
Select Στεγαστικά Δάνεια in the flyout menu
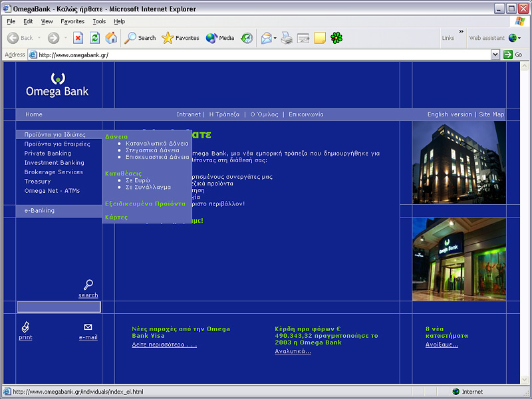click(x=152, y=150)
